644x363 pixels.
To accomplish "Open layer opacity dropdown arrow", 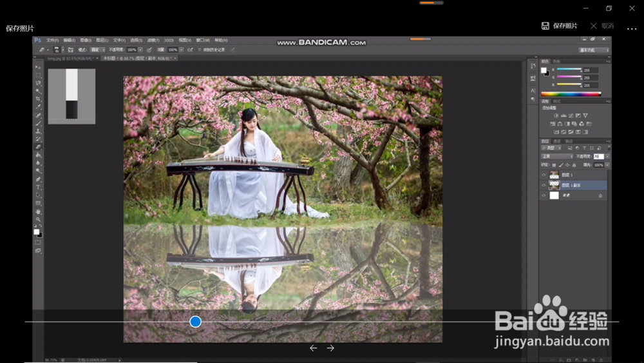I will (607, 157).
